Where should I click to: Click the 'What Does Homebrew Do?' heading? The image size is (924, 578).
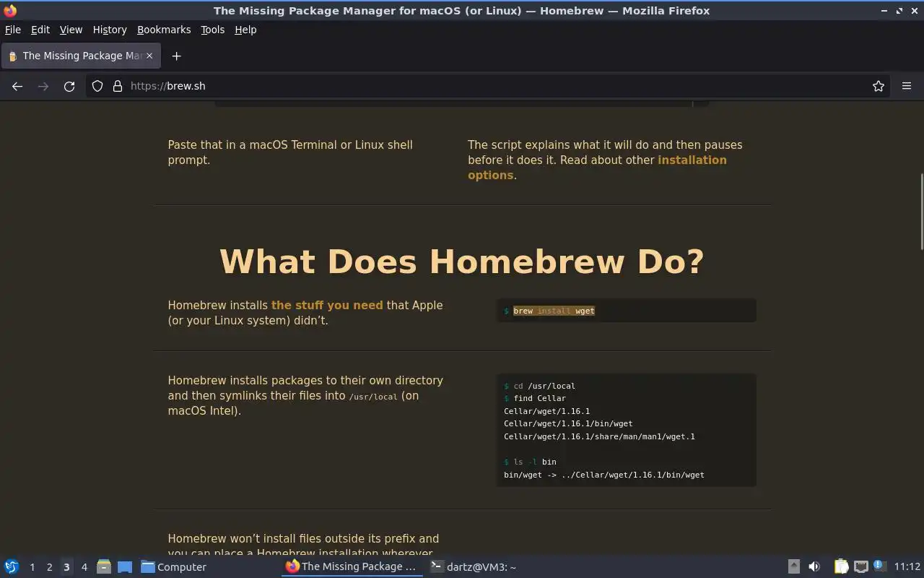[x=462, y=262]
